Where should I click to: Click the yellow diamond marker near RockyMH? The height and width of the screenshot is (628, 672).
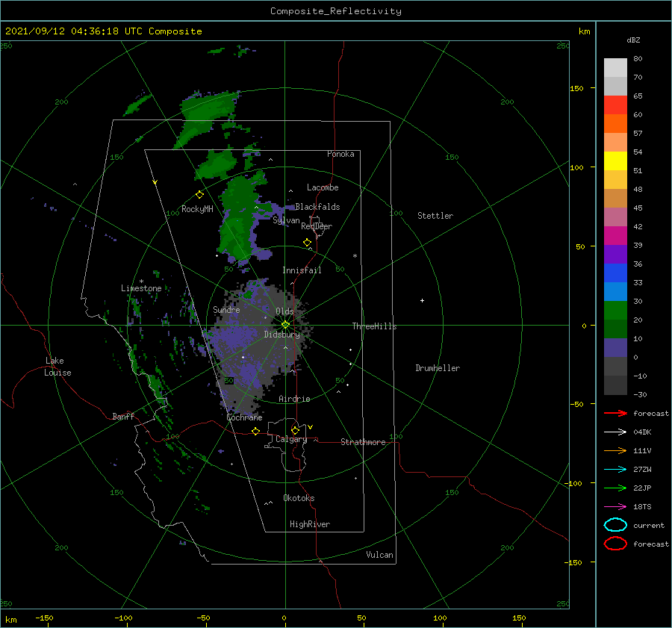[199, 195]
